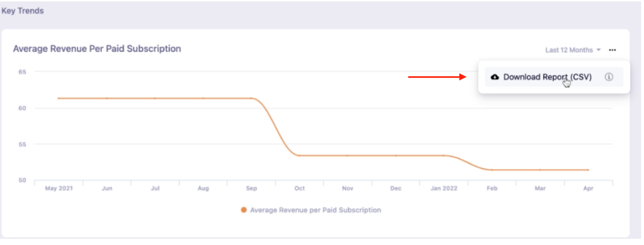Select Download Report (CSV) menu entry
The height and width of the screenshot is (245, 644).
(547, 77)
